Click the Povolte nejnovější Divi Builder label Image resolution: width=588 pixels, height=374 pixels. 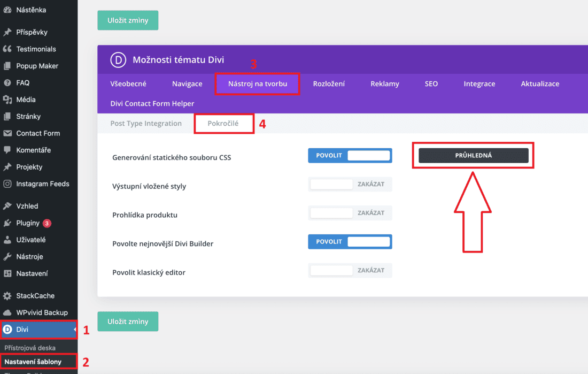point(163,243)
